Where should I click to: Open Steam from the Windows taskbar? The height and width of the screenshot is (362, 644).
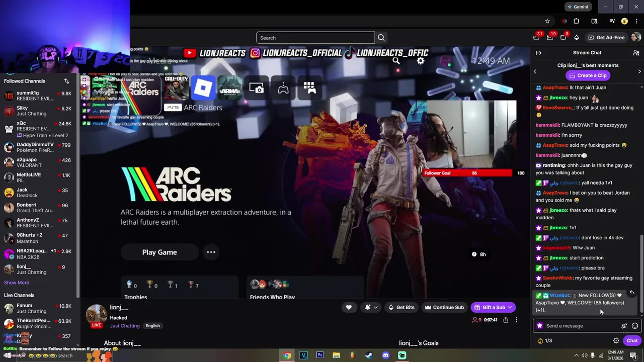coord(369,355)
